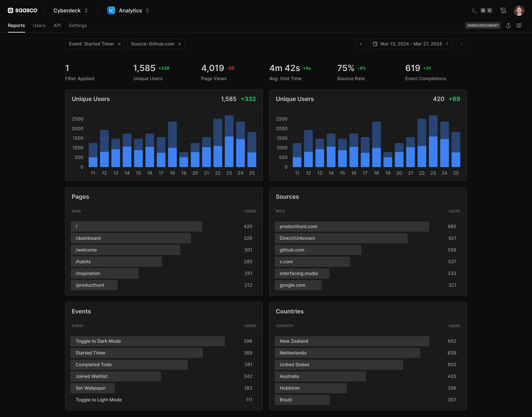Click the calendar icon in date picker
Viewport: 532px width, 417px height.
click(x=375, y=44)
